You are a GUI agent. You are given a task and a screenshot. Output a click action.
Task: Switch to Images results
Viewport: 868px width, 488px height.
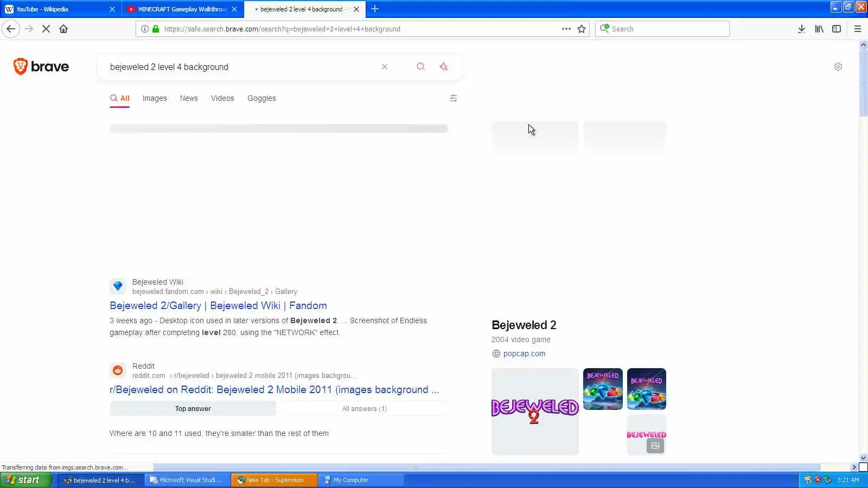coord(155,98)
